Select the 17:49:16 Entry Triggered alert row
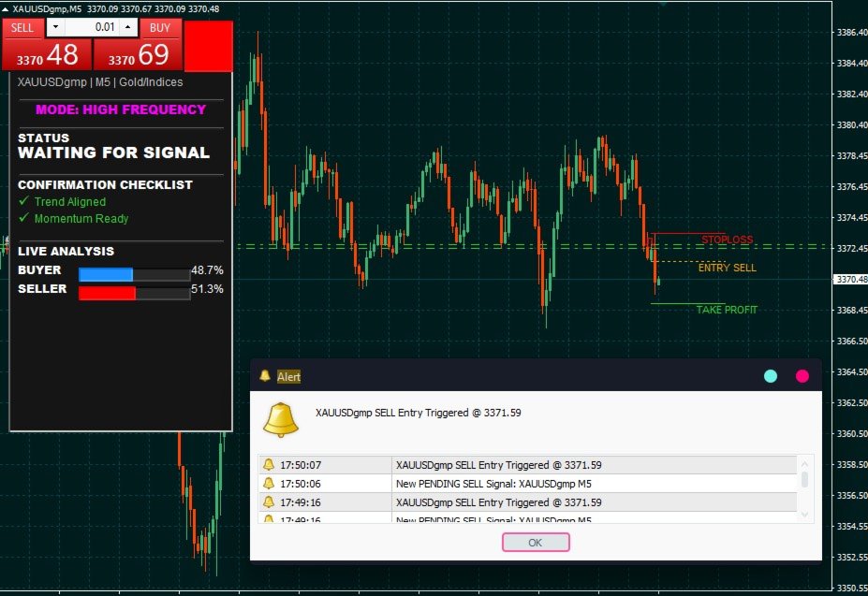Screen dimensions: 868x596 click(x=527, y=502)
